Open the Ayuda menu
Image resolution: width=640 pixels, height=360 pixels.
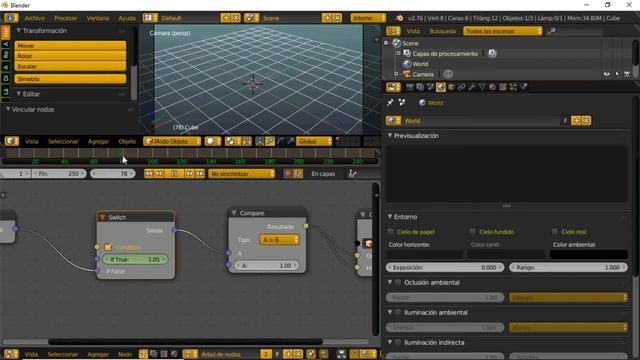click(x=127, y=18)
